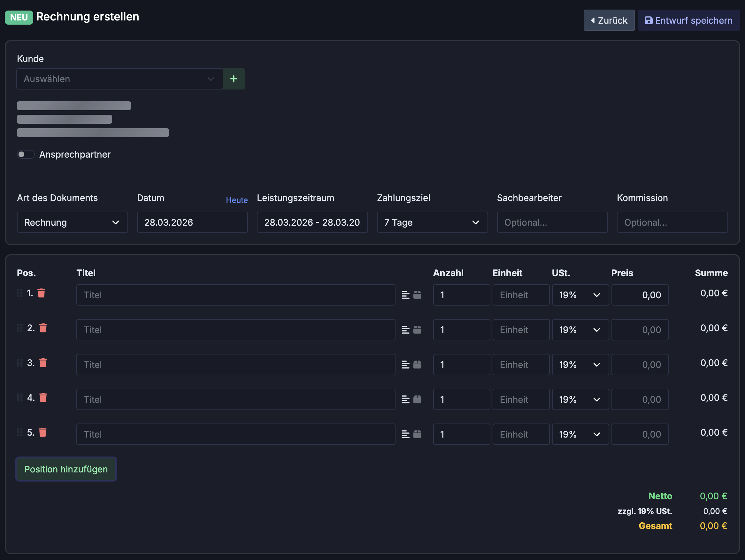Screen dimensions: 745x560
Task: Click trash icon for position 3
Action: (43, 363)
